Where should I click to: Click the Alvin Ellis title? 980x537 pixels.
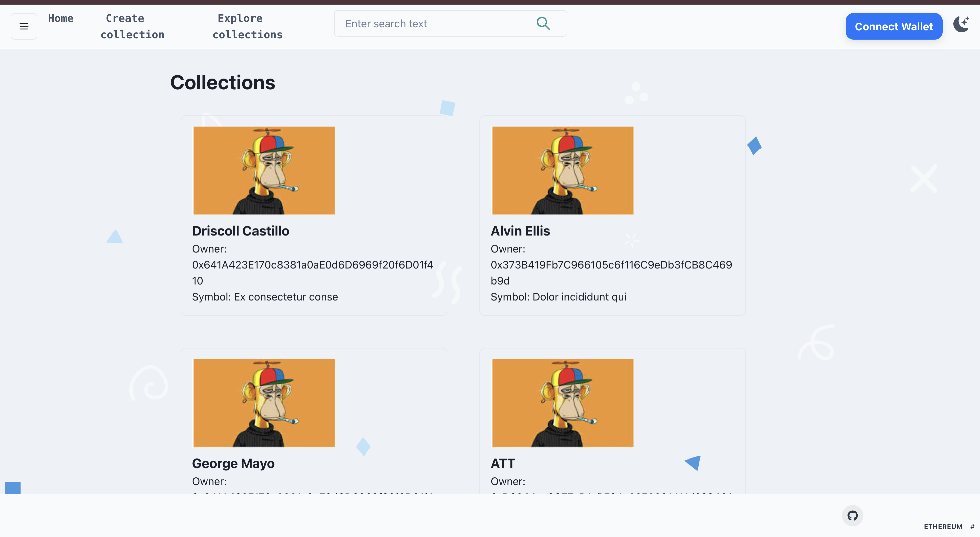520,231
